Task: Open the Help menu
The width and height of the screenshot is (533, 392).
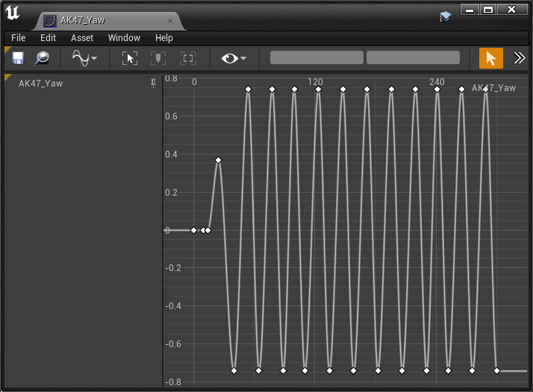Action: (x=163, y=38)
